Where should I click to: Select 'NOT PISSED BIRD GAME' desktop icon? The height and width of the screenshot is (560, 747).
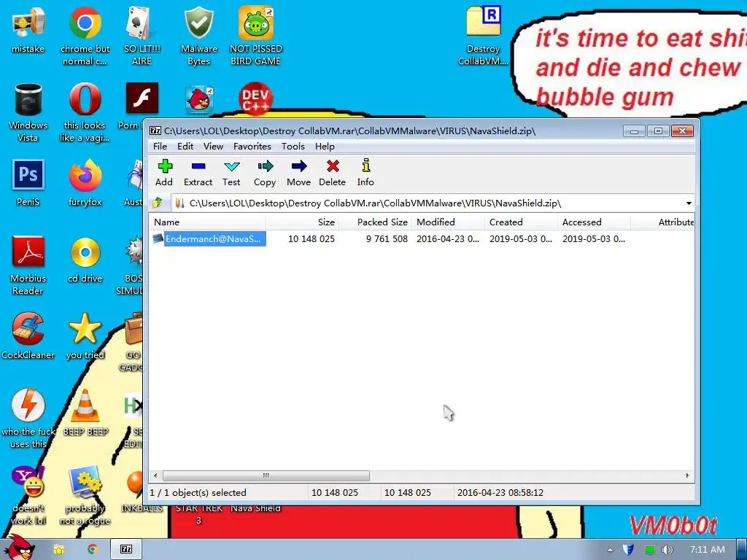click(256, 36)
